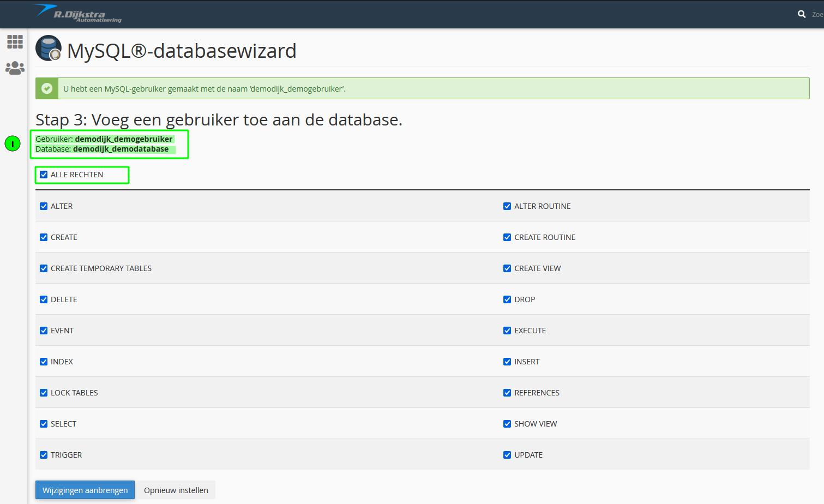The height and width of the screenshot is (504, 824).
Task: Uncheck the REFERENCES privilege
Action: pyautogui.click(x=507, y=393)
